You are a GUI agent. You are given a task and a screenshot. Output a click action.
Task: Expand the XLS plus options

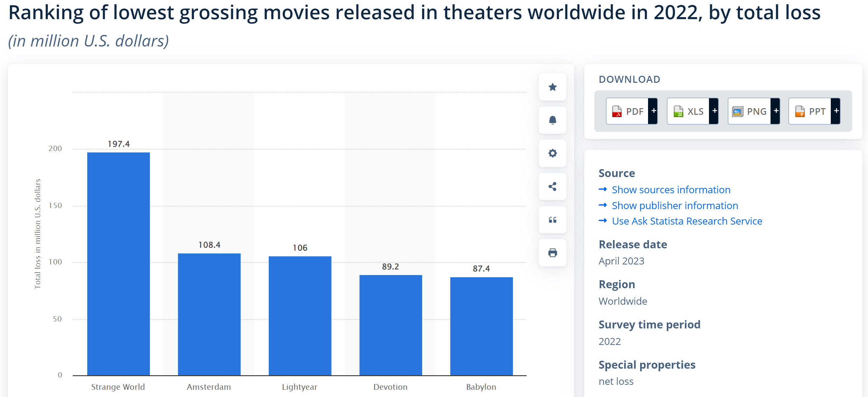(714, 111)
